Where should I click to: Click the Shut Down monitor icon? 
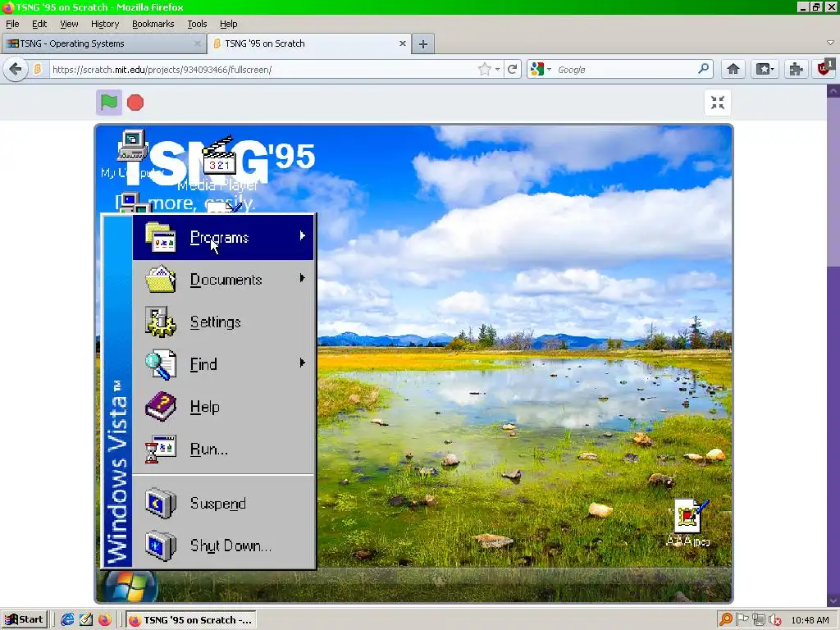(x=161, y=546)
